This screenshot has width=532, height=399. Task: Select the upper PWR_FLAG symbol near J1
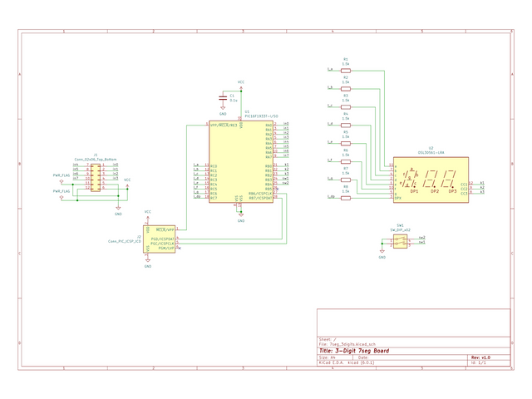[62, 175]
